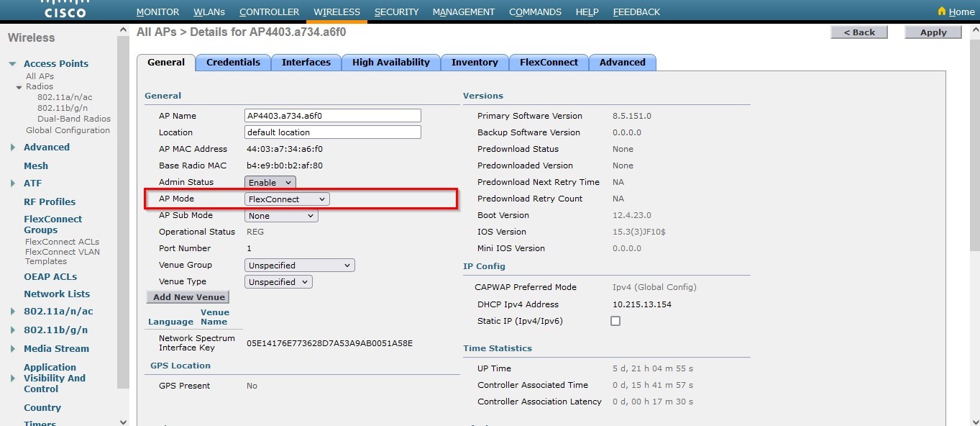Click the Primary Software Version 8.5.151.0
This screenshot has width=980, height=426.
pos(632,116)
